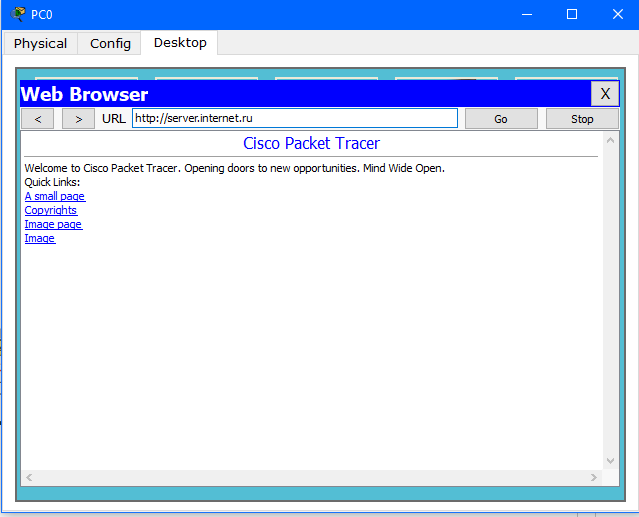Click the 'Cisco Packet Tracer' page heading
639x517 pixels.
click(x=311, y=143)
